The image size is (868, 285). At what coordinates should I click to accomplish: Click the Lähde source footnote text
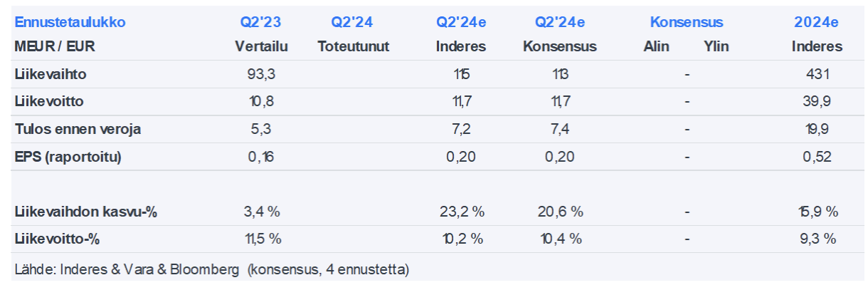pyautogui.click(x=211, y=269)
